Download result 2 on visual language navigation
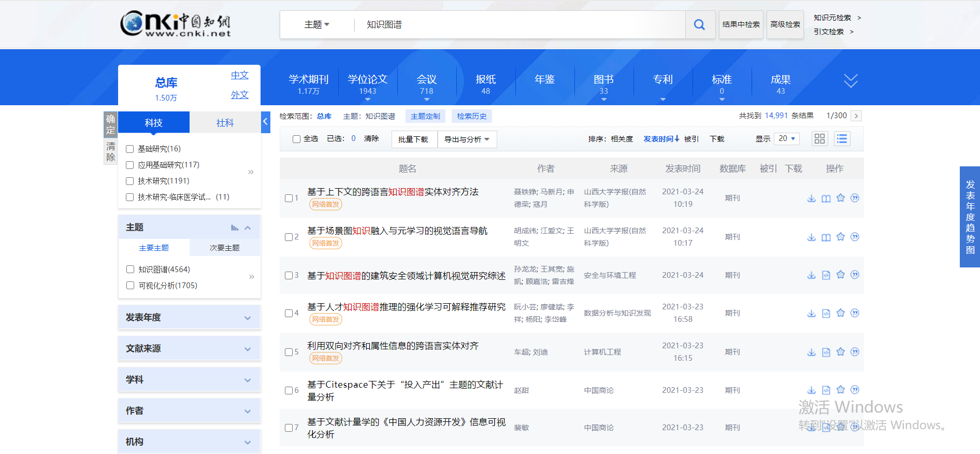980x454 pixels. click(812, 237)
